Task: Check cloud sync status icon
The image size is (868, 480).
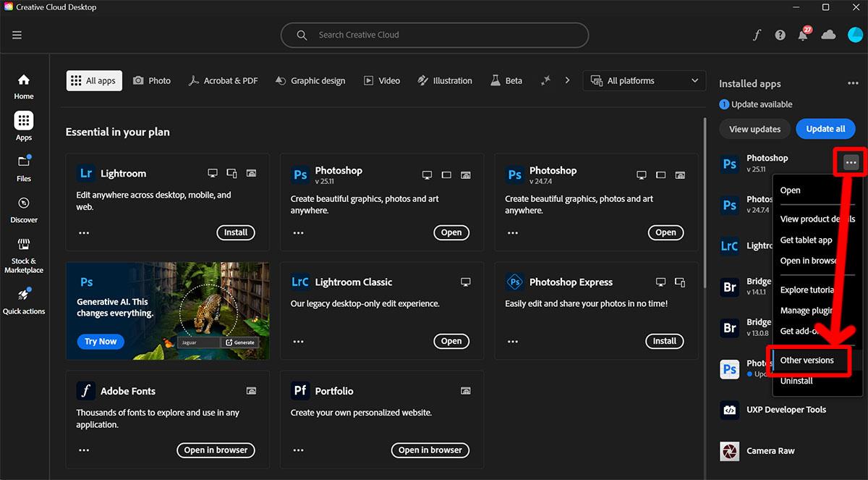Action: [829, 35]
